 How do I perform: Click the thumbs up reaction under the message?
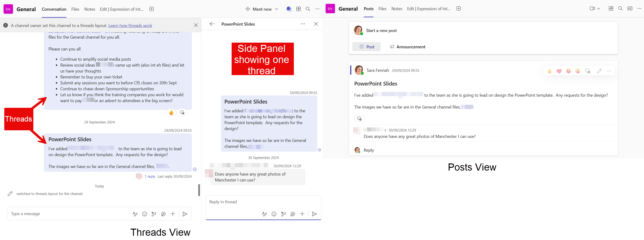pyautogui.click(x=171, y=113)
